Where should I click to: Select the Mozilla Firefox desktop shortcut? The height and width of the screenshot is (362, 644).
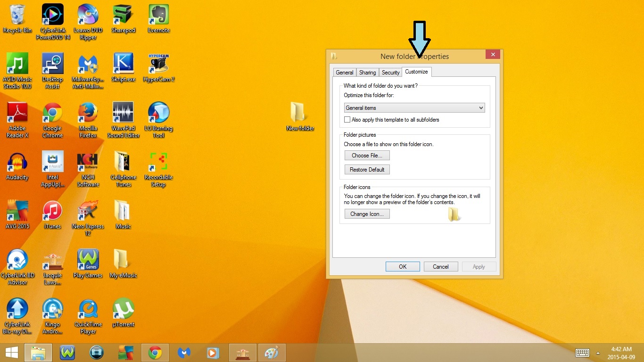click(x=88, y=120)
